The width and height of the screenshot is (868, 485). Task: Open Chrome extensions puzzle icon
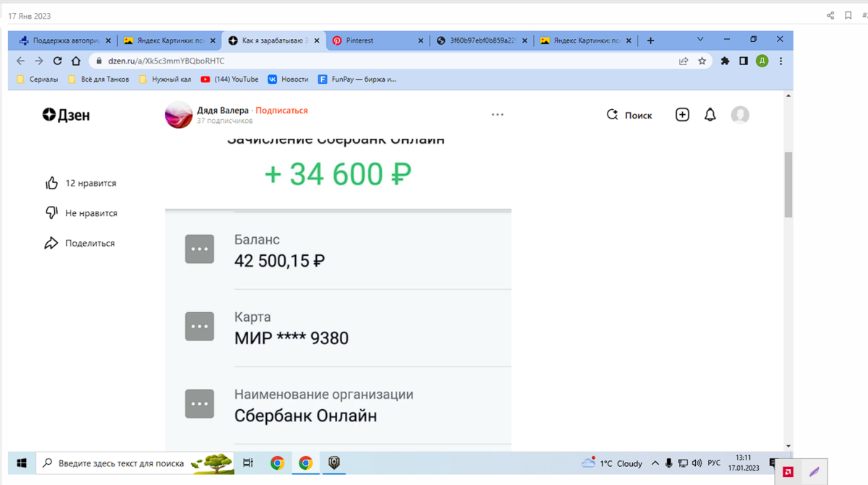click(725, 61)
